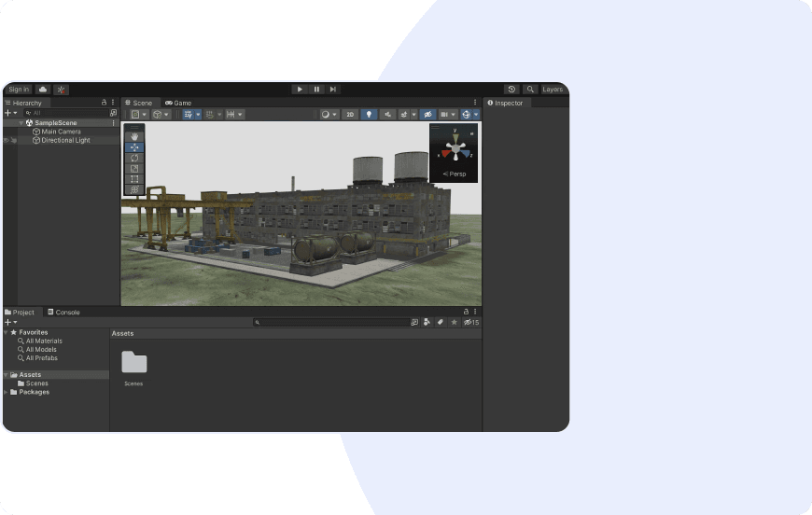Select the Inspector tab
The height and width of the screenshot is (515, 812).
click(506, 103)
